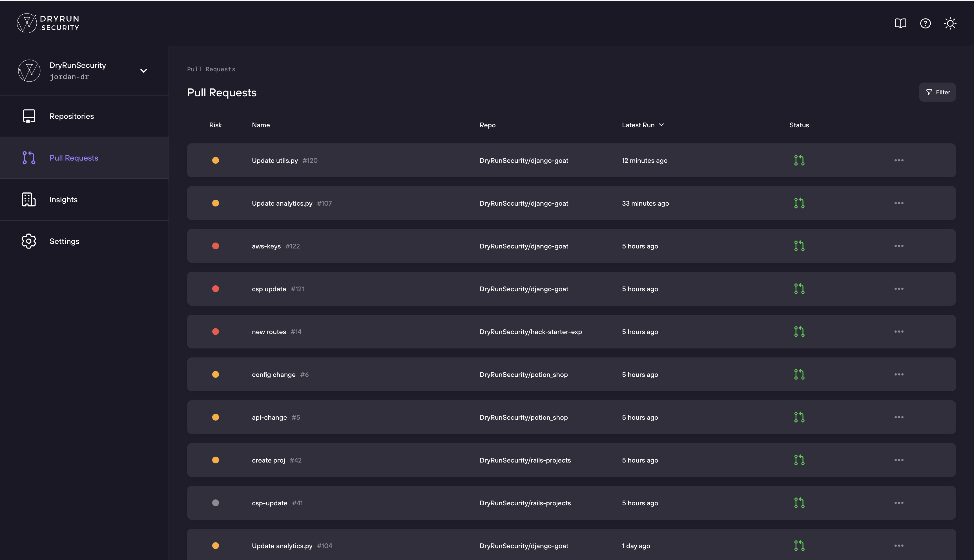This screenshot has width=974, height=560.
Task: Open the Repositories sidebar icon
Action: point(29,116)
